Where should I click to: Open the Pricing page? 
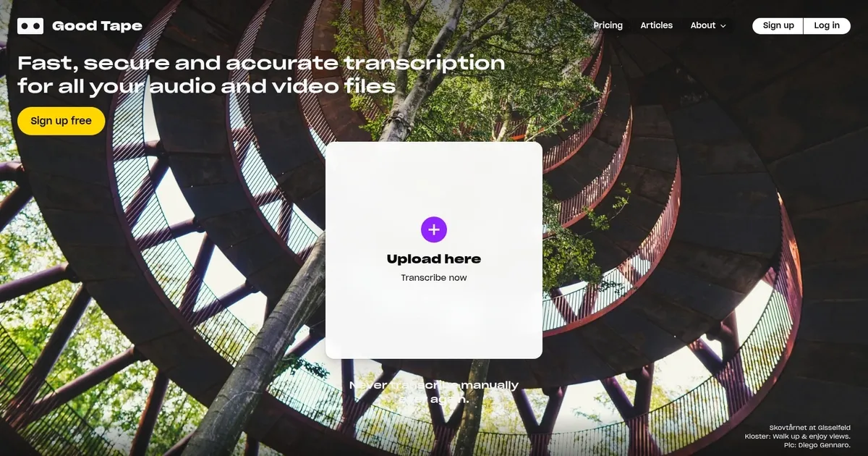click(x=608, y=25)
